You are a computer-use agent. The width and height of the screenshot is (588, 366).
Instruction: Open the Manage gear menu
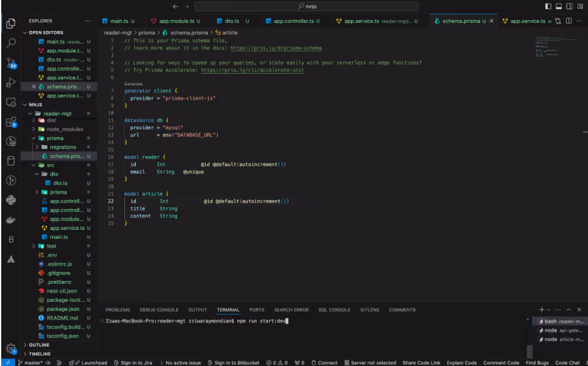(11, 349)
